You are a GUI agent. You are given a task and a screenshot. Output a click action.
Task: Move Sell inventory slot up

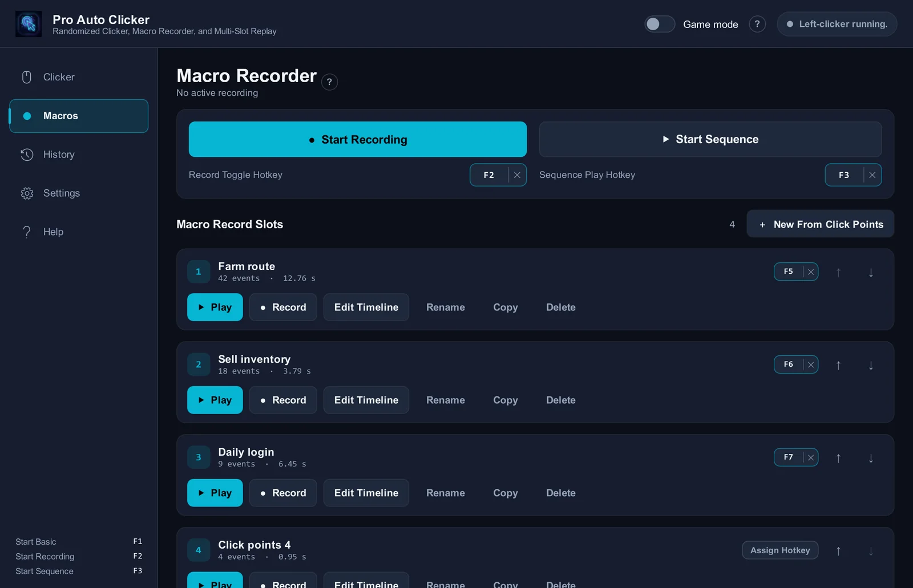(838, 366)
